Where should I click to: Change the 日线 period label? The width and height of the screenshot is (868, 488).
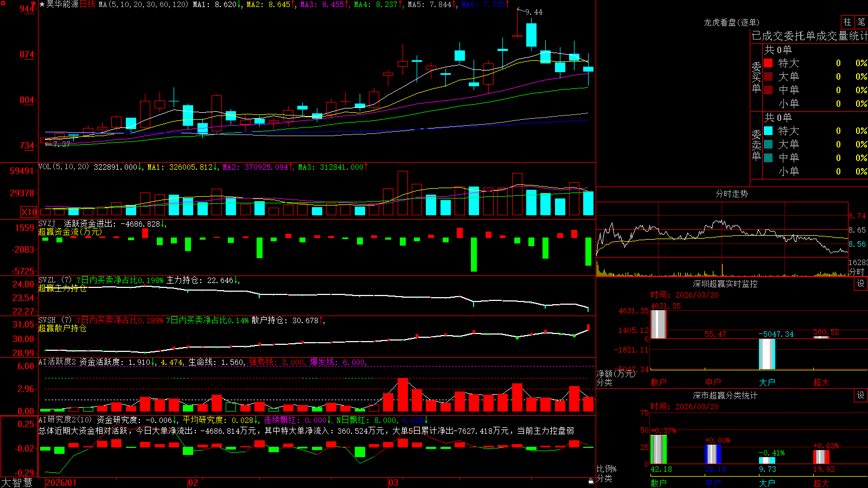click(87, 4)
